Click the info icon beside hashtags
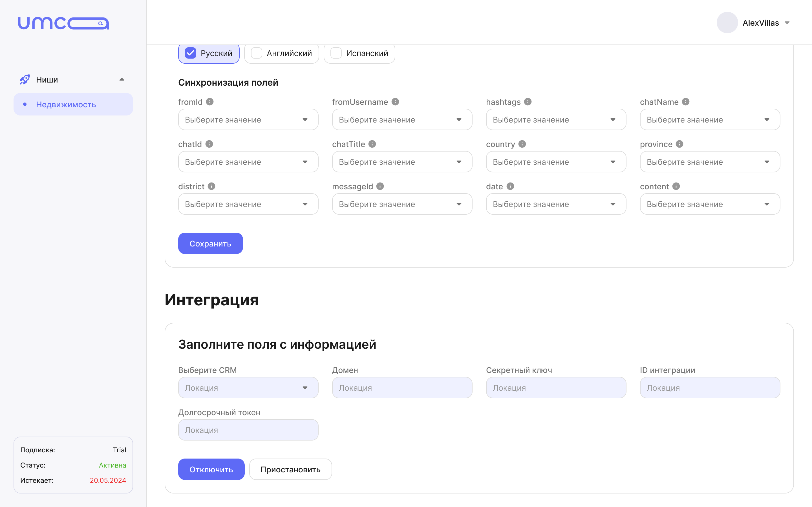 (x=528, y=102)
